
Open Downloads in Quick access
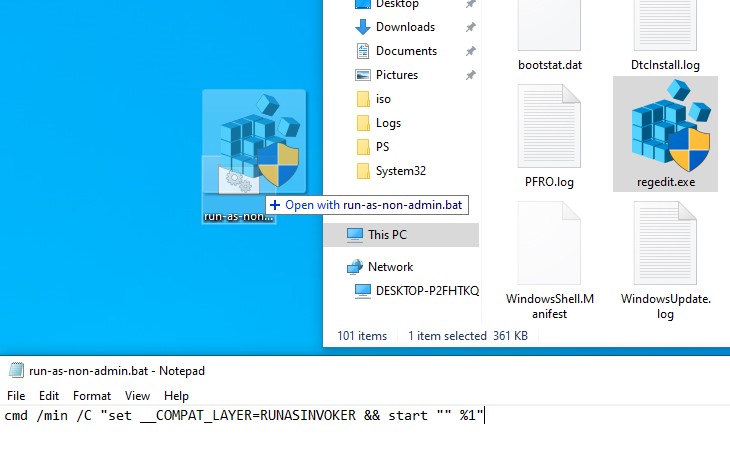pyautogui.click(x=405, y=27)
